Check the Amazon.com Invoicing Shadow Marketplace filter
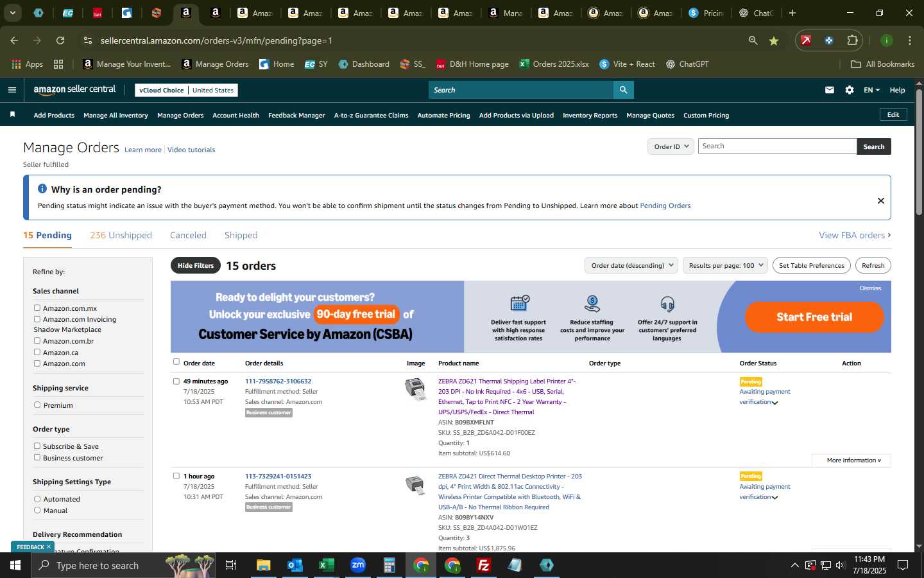924x578 pixels. tap(37, 319)
